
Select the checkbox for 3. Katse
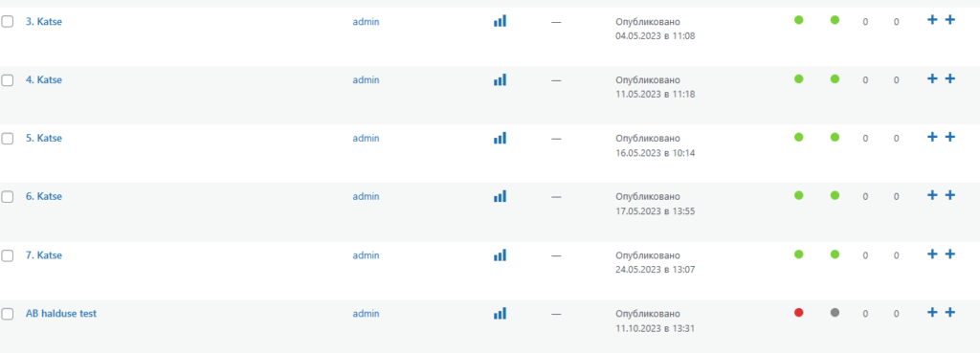(x=8, y=22)
